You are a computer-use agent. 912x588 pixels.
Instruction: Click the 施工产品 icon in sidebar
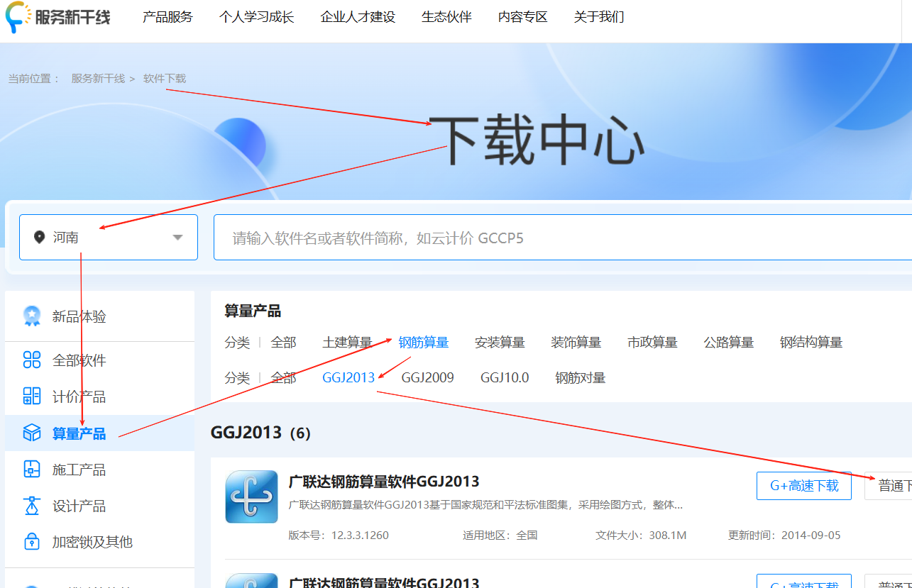click(32, 470)
